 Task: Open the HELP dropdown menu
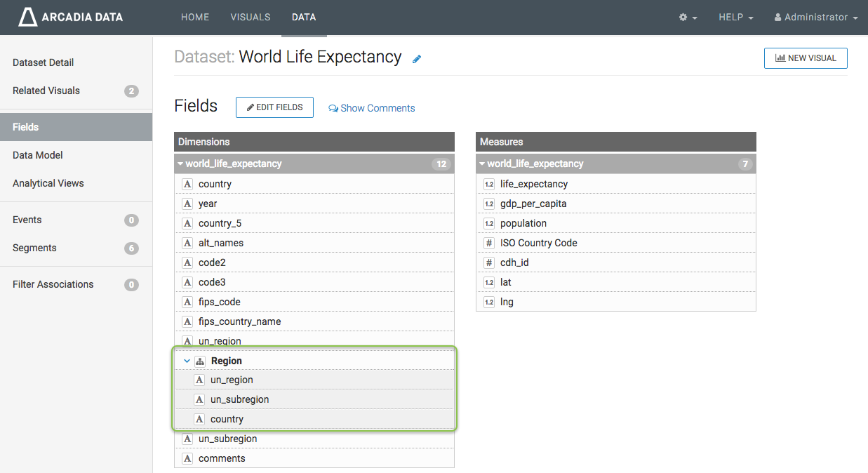click(x=735, y=18)
